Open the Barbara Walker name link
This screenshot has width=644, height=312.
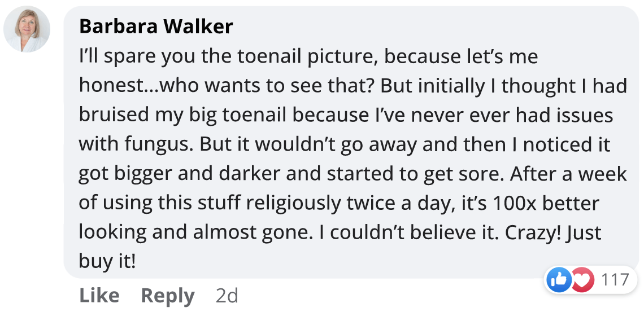coord(156,27)
